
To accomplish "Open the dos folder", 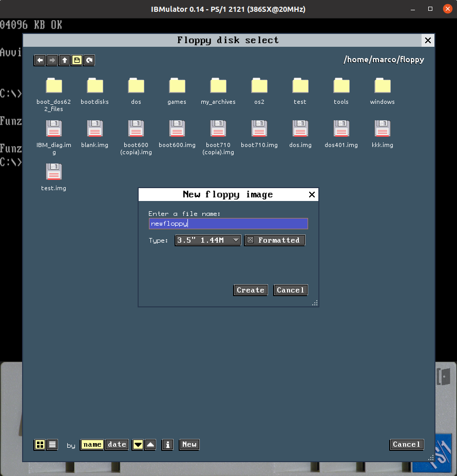I will tap(136, 91).
